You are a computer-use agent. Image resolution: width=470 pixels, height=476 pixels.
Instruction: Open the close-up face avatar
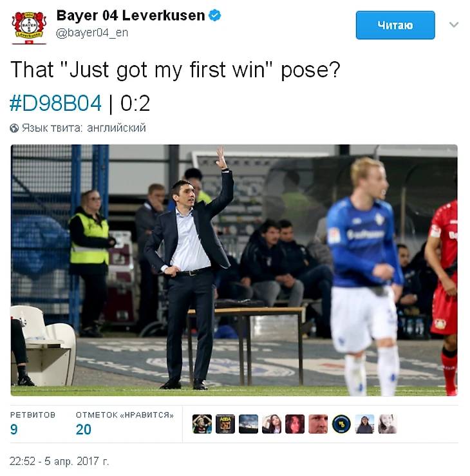pyautogui.click(x=318, y=424)
